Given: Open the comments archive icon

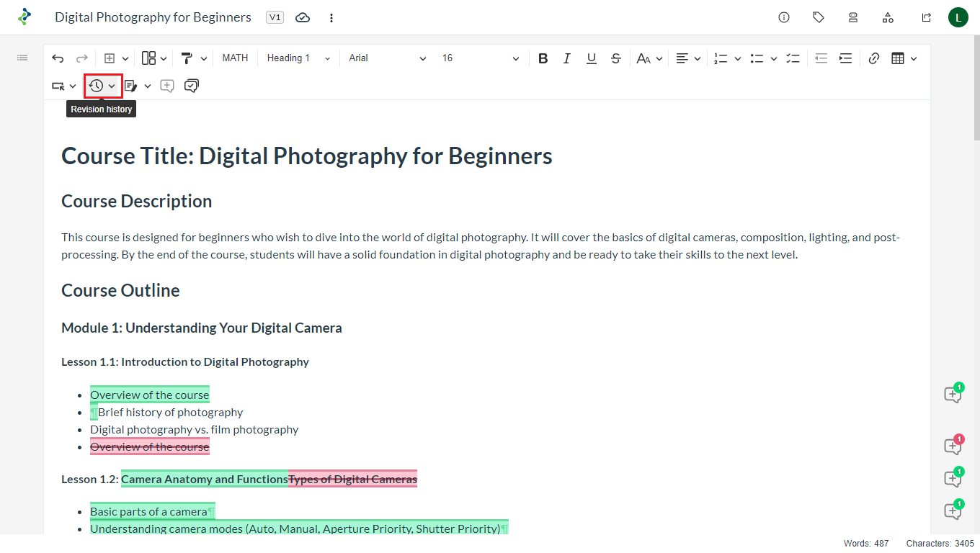Looking at the screenshot, I should pyautogui.click(x=191, y=86).
